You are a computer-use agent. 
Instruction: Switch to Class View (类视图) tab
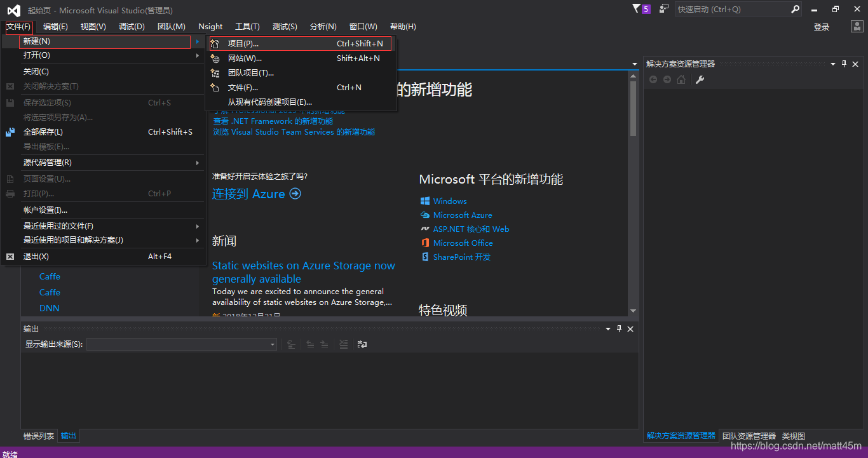(x=794, y=436)
